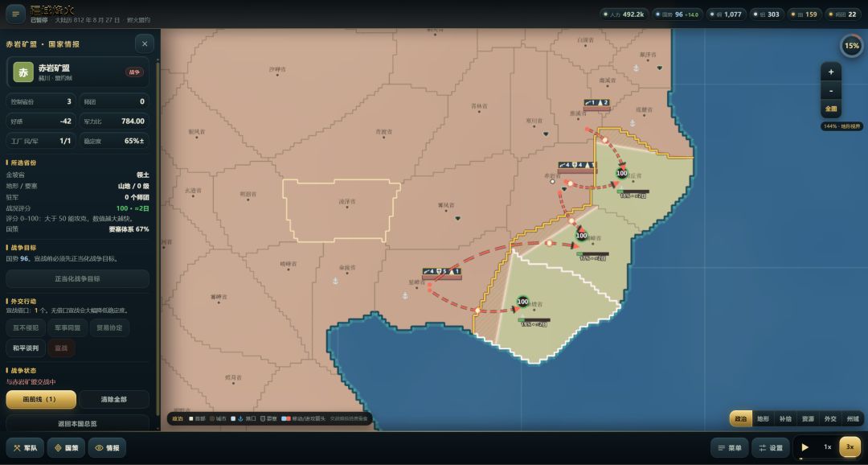Set game speed to 3x
This screenshot has height=465, width=868.
click(850, 447)
